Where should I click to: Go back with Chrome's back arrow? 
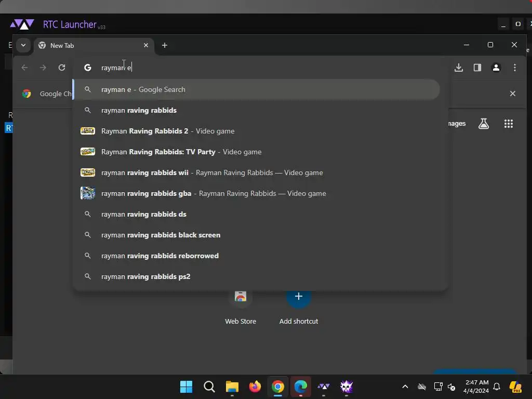tap(24, 68)
